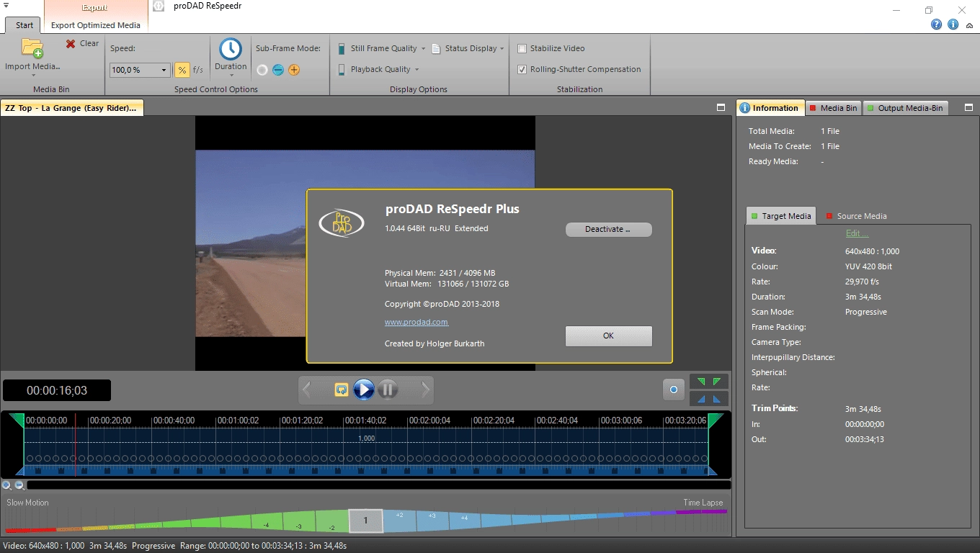This screenshot has height=553, width=980.
Task: Open Duration clock tool
Action: (x=231, y=50)
